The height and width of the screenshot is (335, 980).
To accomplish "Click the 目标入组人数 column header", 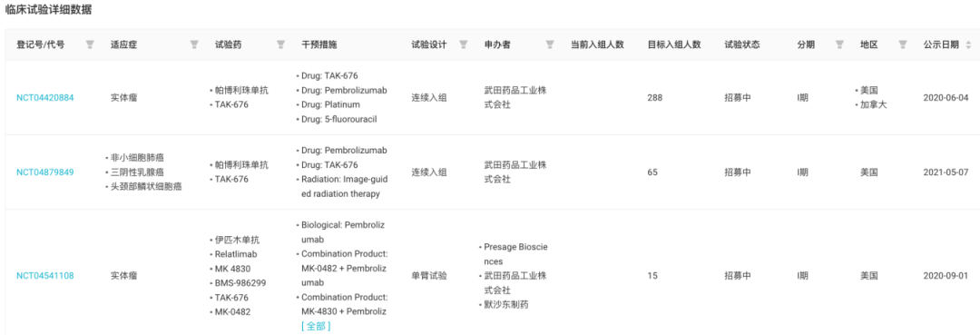I will point(673,44).
